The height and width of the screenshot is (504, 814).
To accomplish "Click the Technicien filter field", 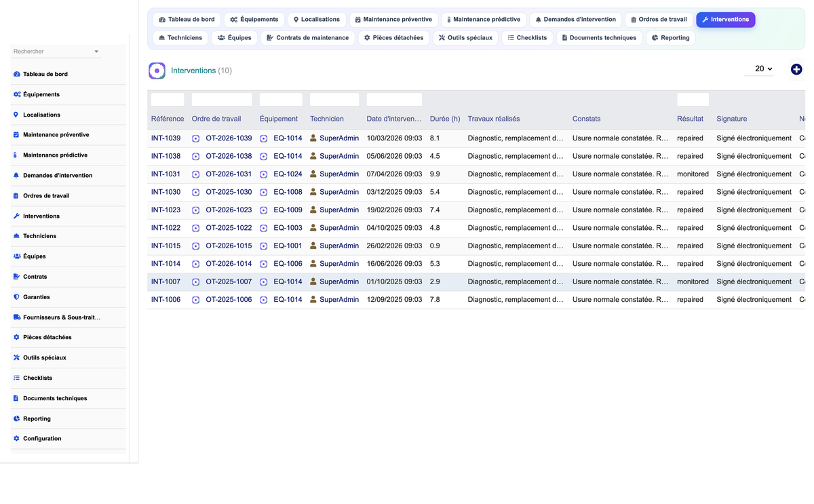I will [x=334, y=100].
